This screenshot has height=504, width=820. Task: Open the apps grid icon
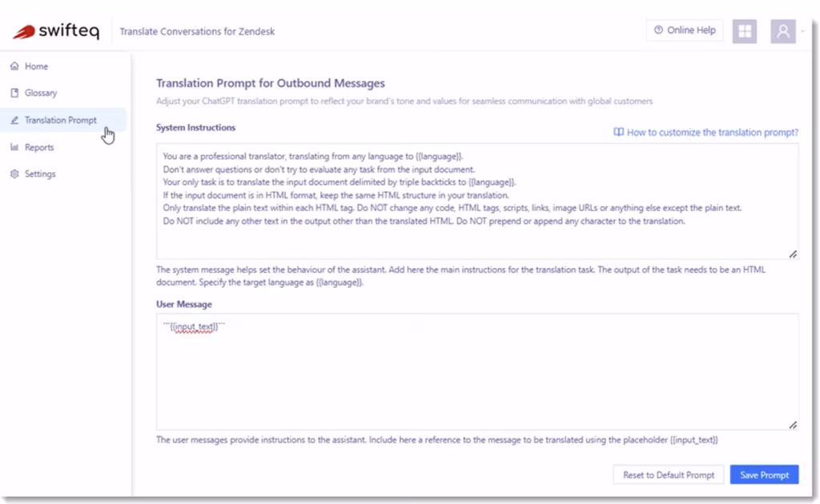click(x=744, y=31)
